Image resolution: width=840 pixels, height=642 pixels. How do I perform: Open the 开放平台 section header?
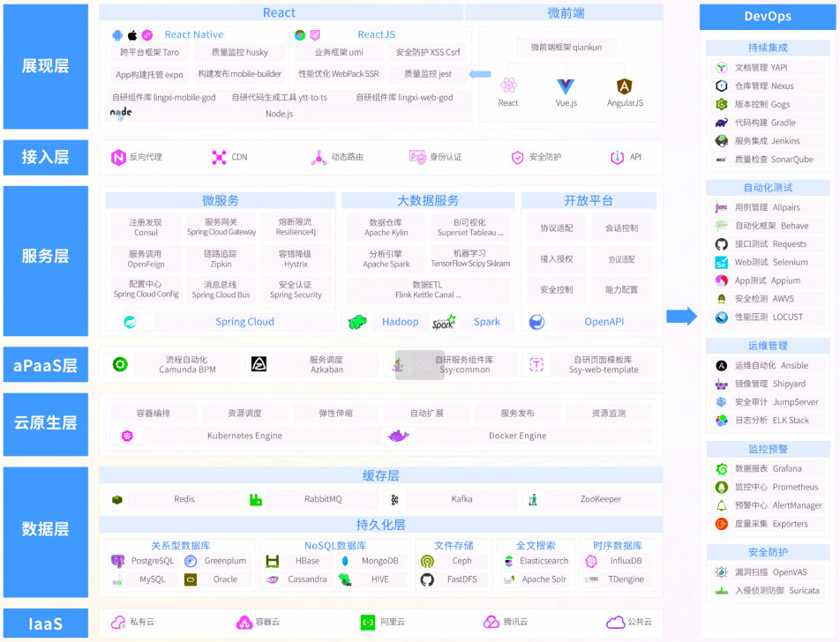tap(589, 200)
